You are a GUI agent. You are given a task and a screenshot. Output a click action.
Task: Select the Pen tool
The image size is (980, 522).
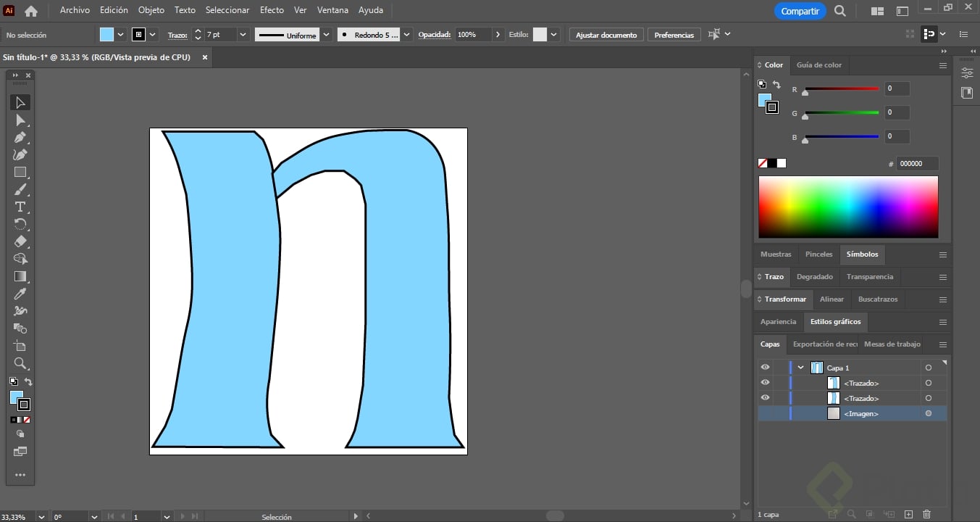(20, 138)
